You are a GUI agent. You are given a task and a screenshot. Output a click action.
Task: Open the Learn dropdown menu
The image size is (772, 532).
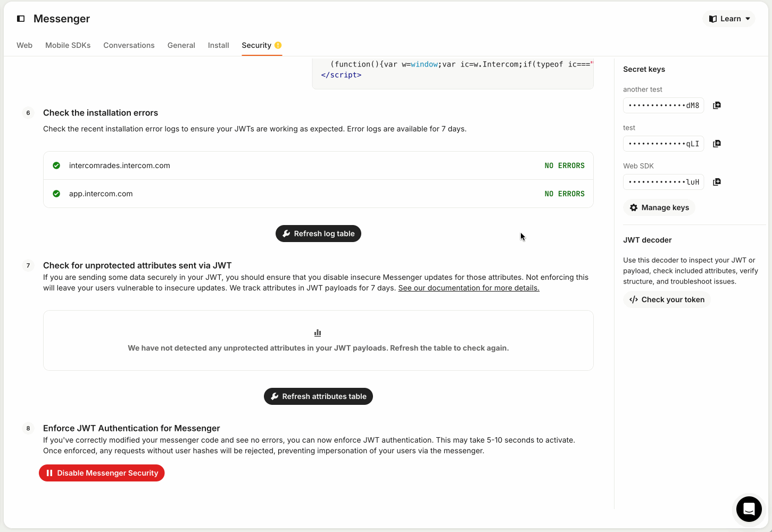(729, 19)
